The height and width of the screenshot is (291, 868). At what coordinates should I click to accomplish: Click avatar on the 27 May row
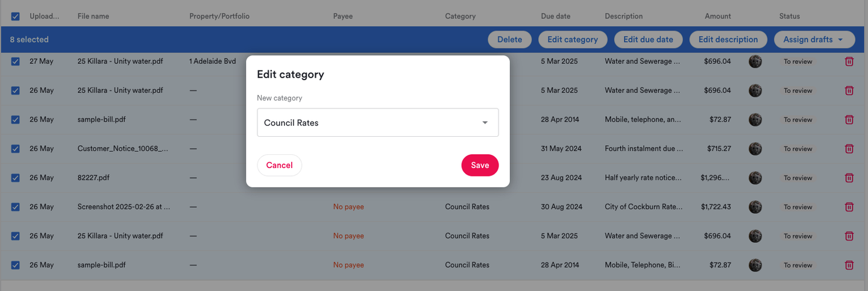[755, 61]
